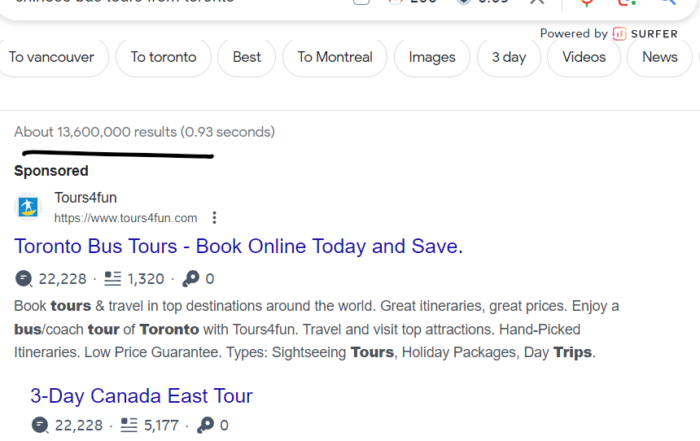Click the Tours4fun favicon
This screenshot has height=441, width=700.
[28, 208]
